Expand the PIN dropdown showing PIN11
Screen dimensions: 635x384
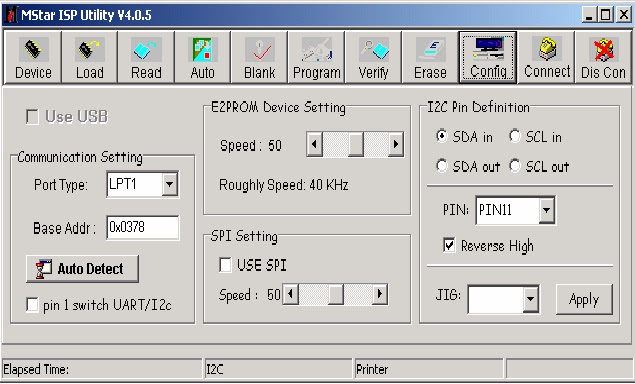pos(547,210)
